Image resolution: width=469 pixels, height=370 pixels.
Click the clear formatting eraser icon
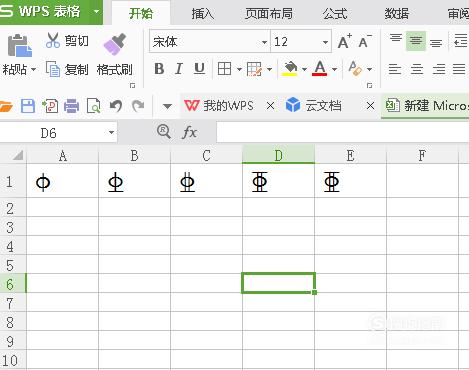[x=355, y=68]
